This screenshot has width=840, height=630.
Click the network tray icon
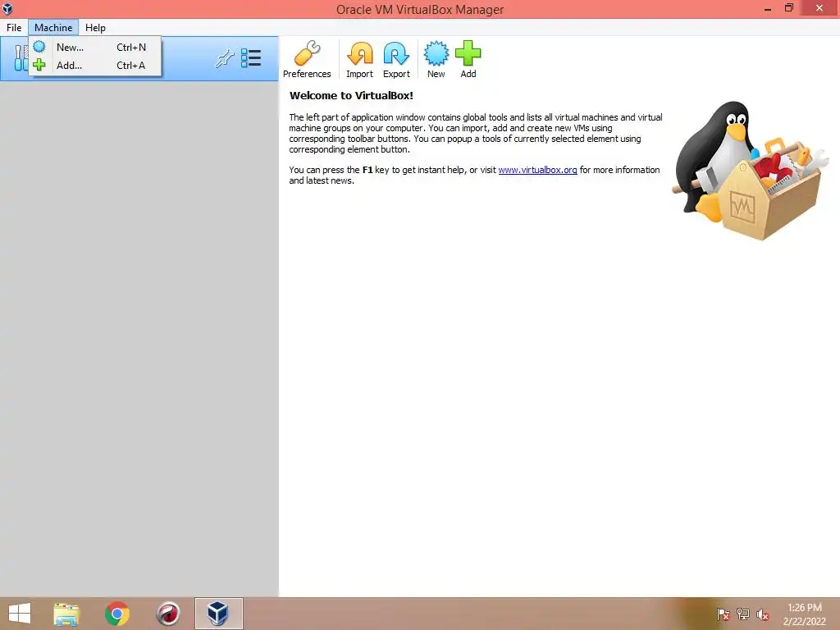pos(743,614)
